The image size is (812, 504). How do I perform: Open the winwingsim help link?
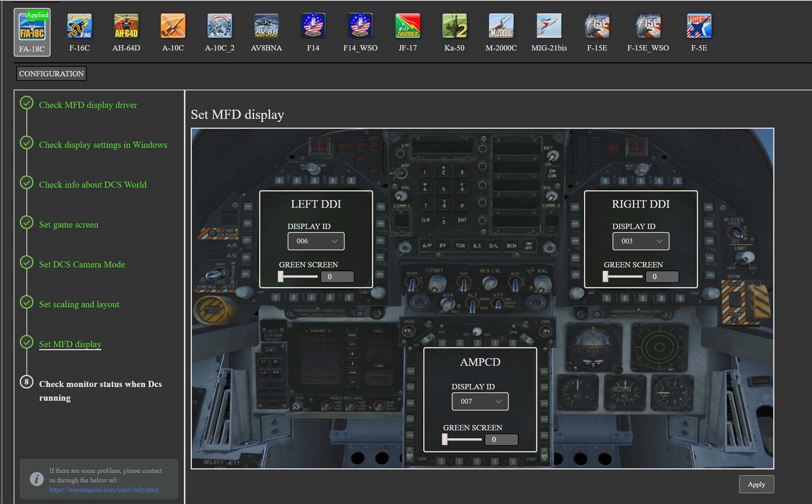pyautogui.click(x=104, y=490)
